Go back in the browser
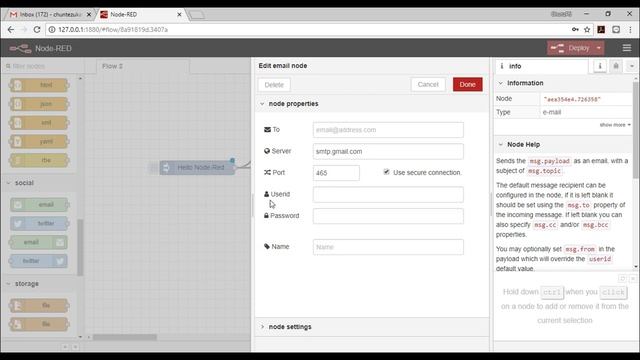Image resolution: width=640 pixels, height=360 pixels. coord(11,29)
